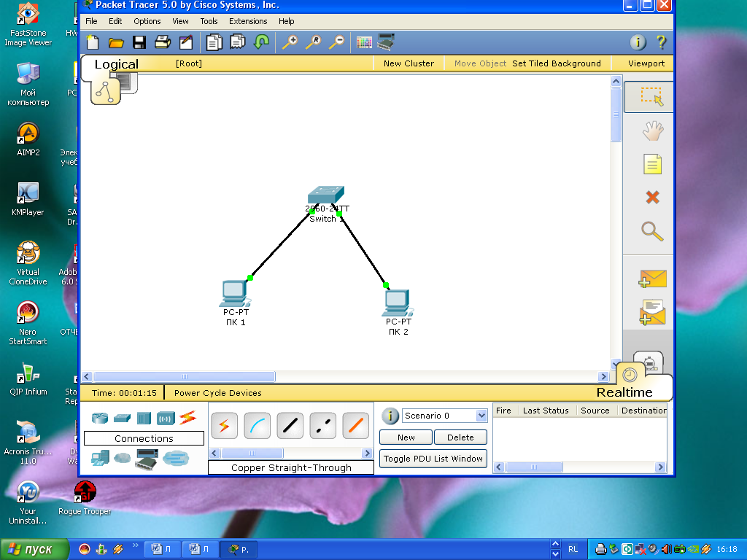The width and height of the screenshot is (747, 560).
Task: Select the Add Complex PDU envelope
Action: (652, 312)
